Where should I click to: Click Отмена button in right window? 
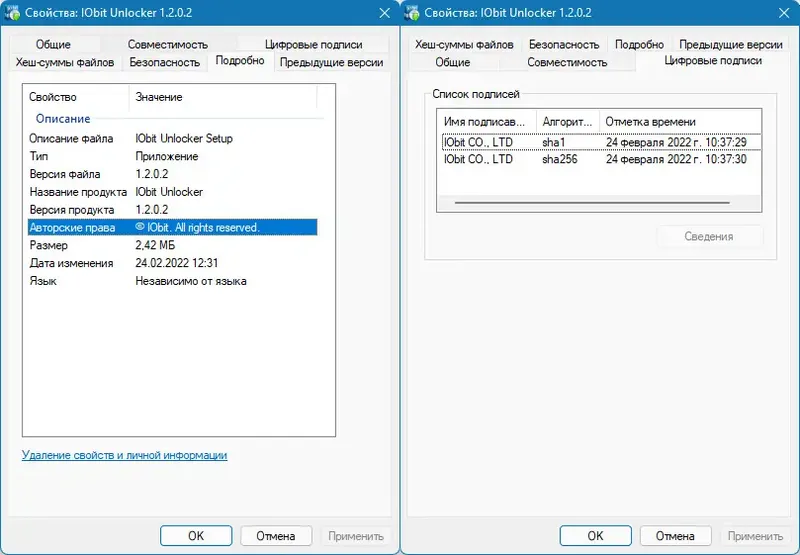675,536
